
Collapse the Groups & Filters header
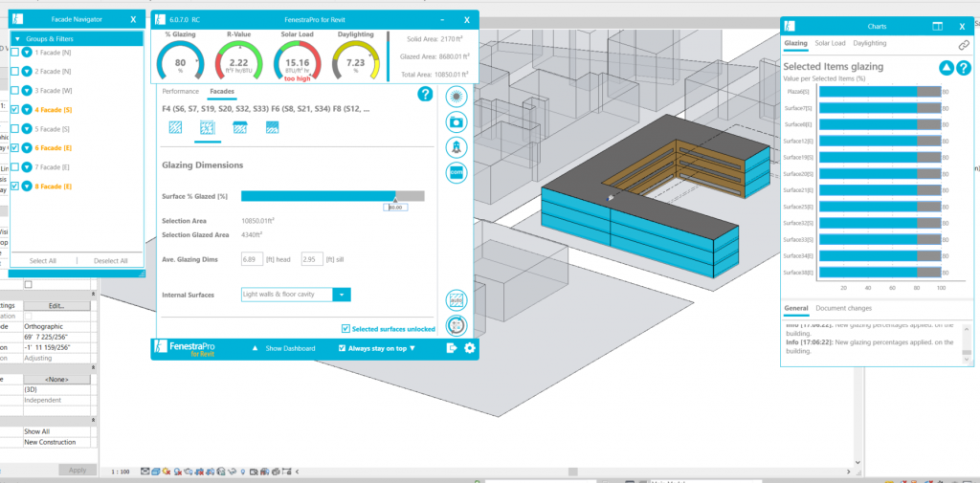[x=78, y=39]
